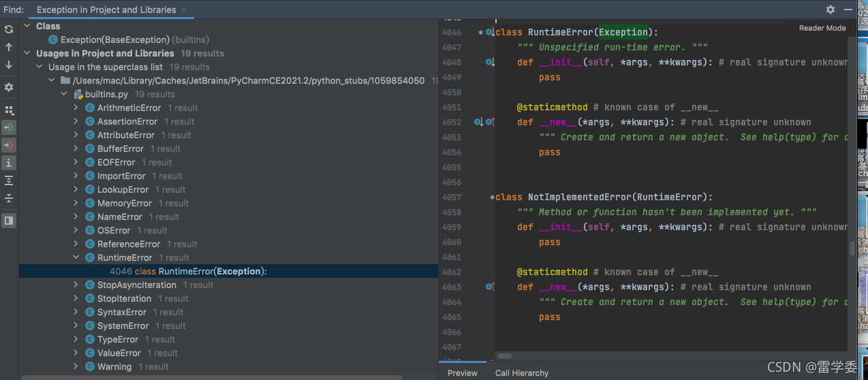Collapse Usage in the superclass list node
This screenshot has height=380, width=868.
(40, 67)
